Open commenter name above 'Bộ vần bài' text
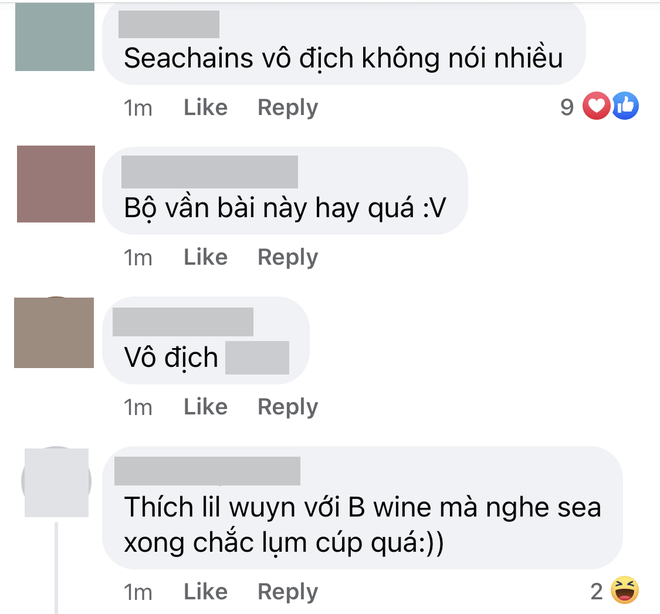 point(210,172)
